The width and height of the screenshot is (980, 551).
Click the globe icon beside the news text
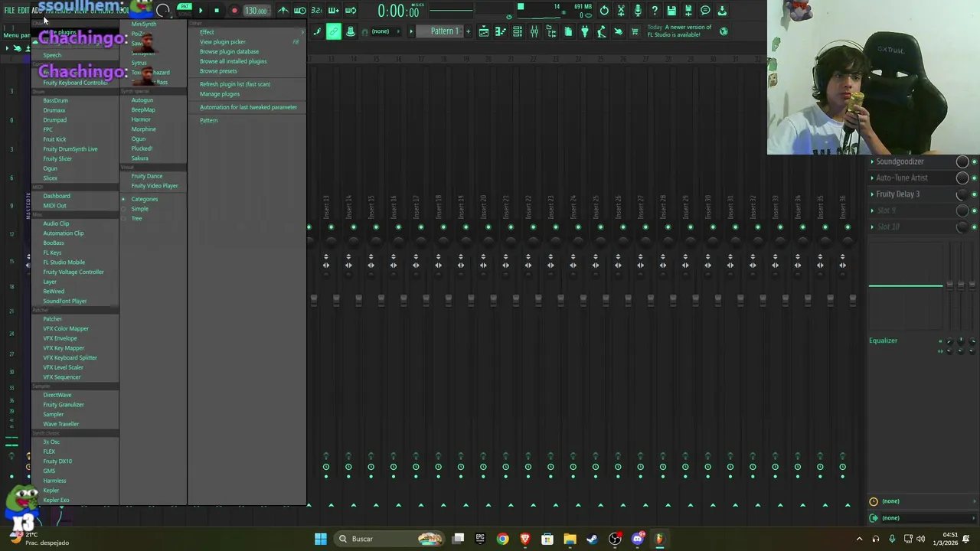[x=724, y=31]
